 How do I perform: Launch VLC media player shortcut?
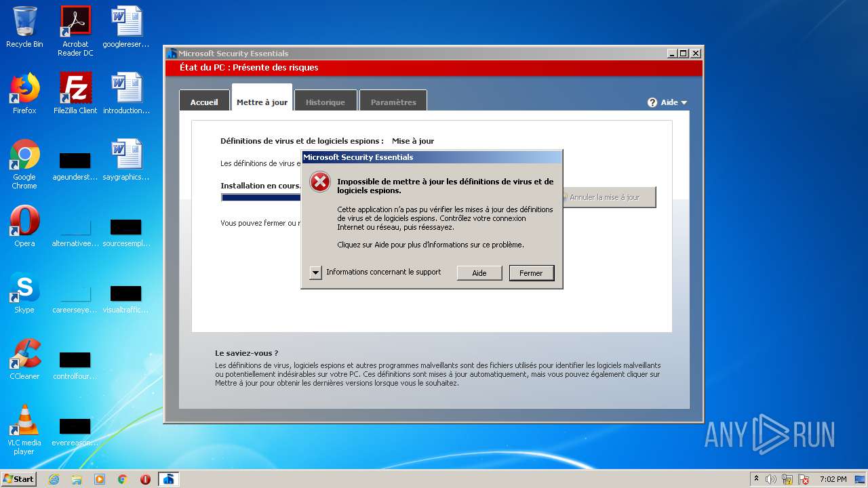(24, 430)
